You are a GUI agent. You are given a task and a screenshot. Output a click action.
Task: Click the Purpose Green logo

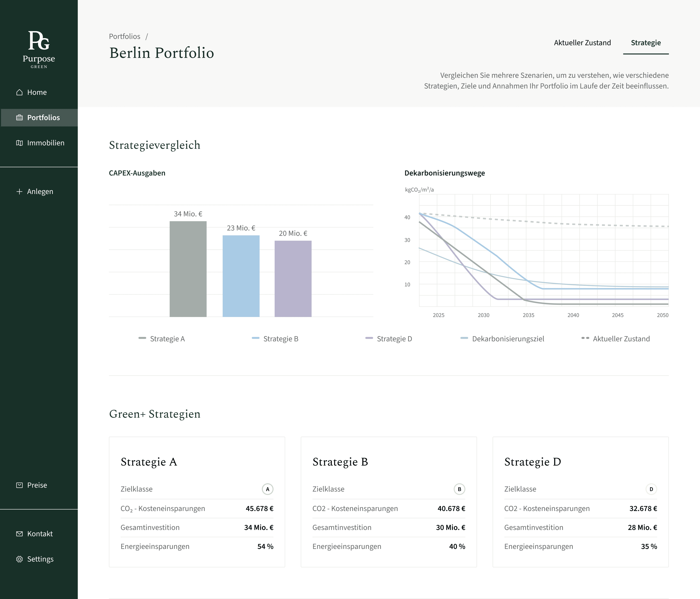click(x=39, y=49)
